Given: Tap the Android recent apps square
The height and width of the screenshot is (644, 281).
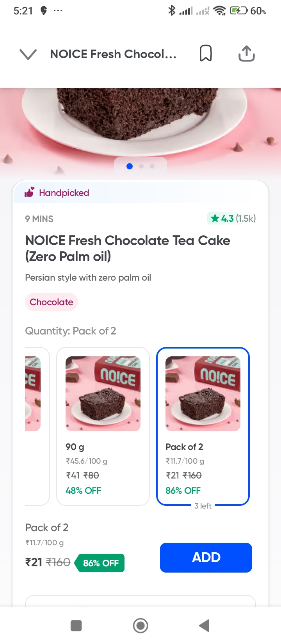Looking at the screenshot, I should tap(76, 626).
